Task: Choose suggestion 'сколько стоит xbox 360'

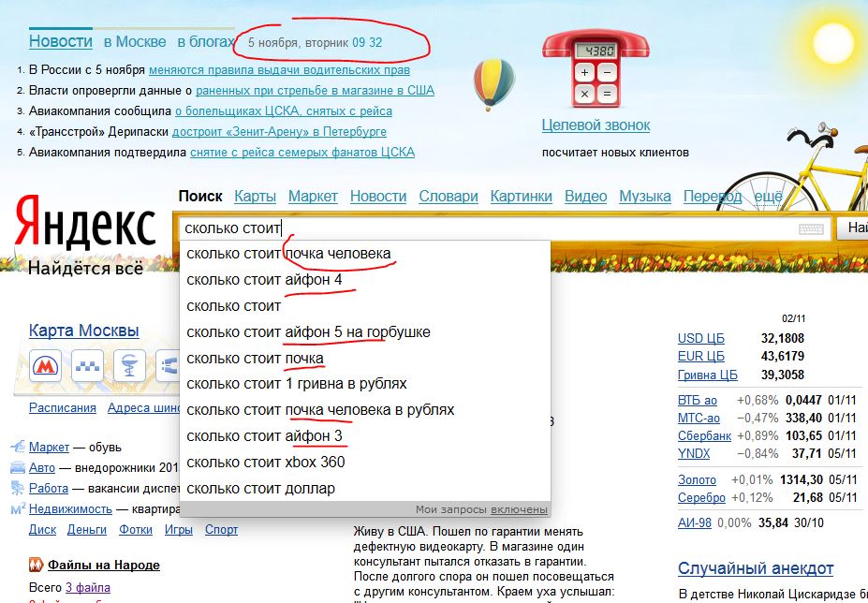Action: click(265, 462)
